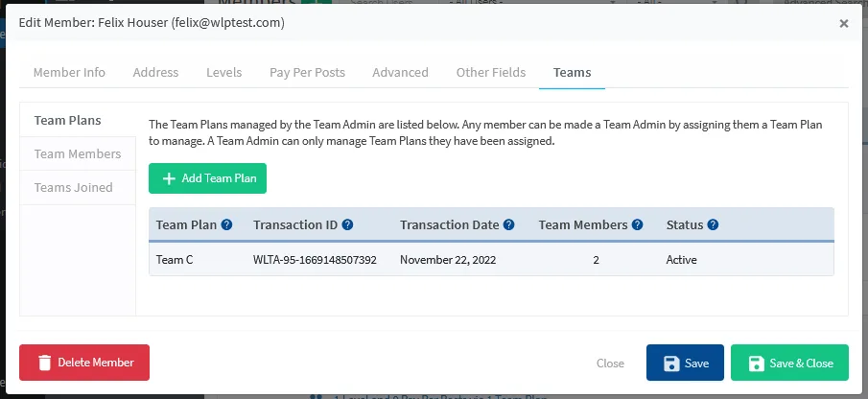
Task: Open the Levels tab
Action: coord(224,73)
